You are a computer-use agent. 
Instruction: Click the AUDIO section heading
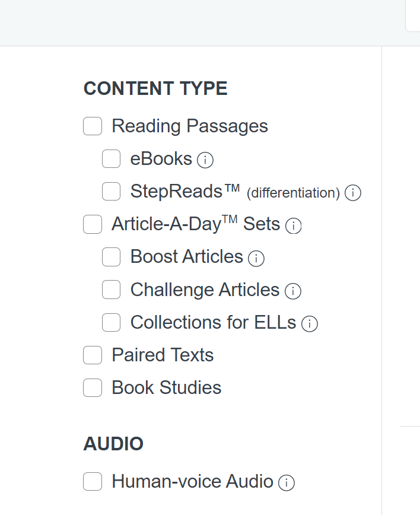pyautogui.click(x=114, y=443)
